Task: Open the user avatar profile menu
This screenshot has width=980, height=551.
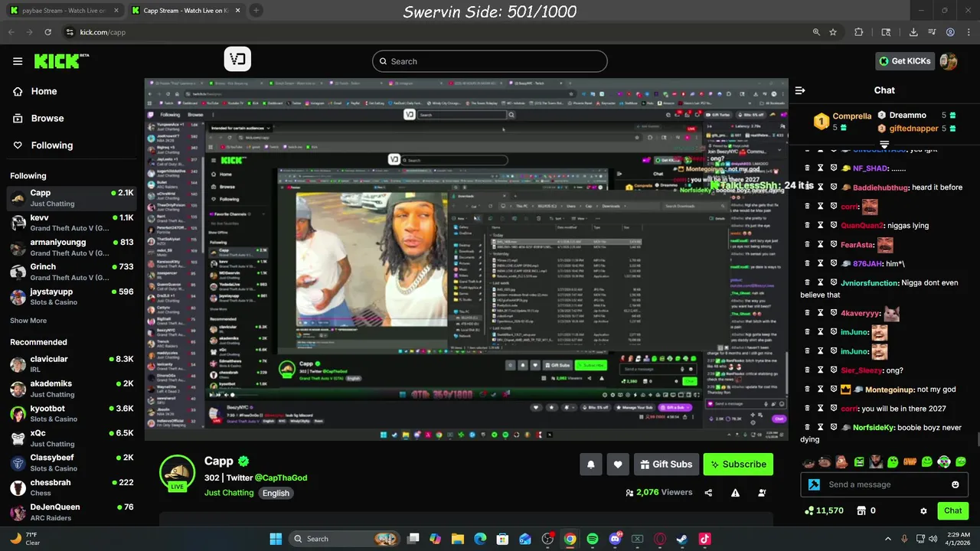Action: click(949, 61)
